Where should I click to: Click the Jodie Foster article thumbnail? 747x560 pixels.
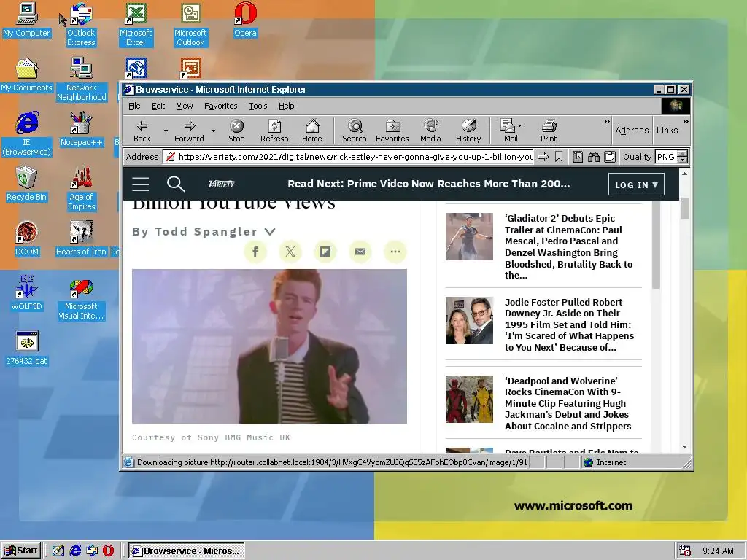point(469,321)
